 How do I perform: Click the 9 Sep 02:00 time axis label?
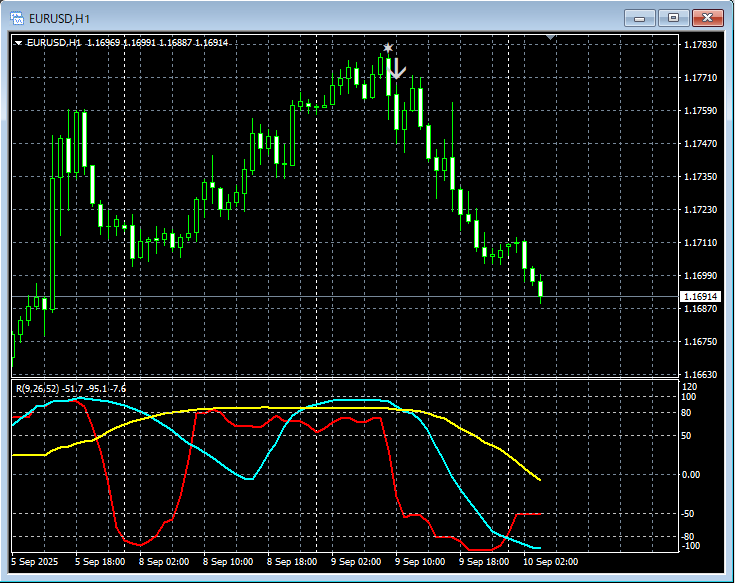tap(357, 562)
